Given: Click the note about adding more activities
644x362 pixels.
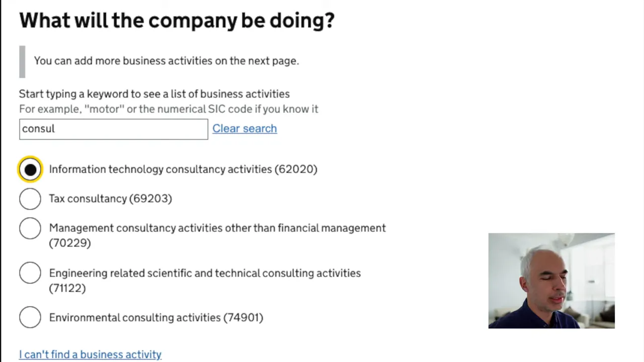Looking at the screenshot, I should click(167, 60).
